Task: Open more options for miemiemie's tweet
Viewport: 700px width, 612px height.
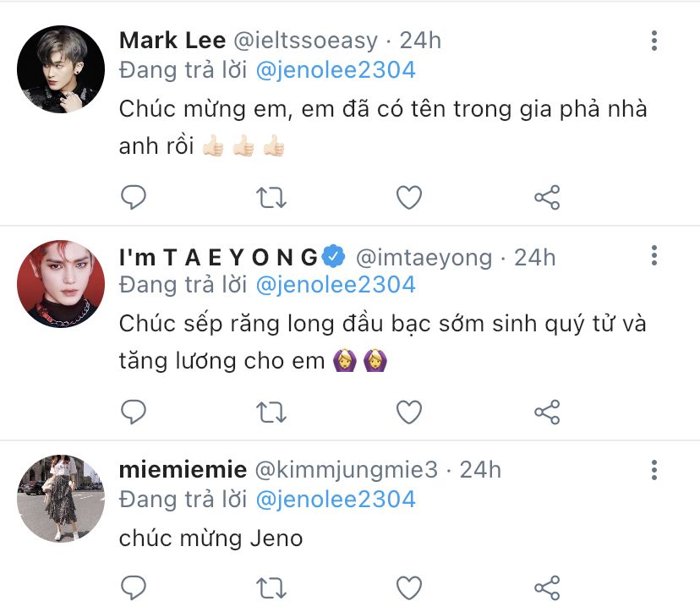Action: coord(654,470)
